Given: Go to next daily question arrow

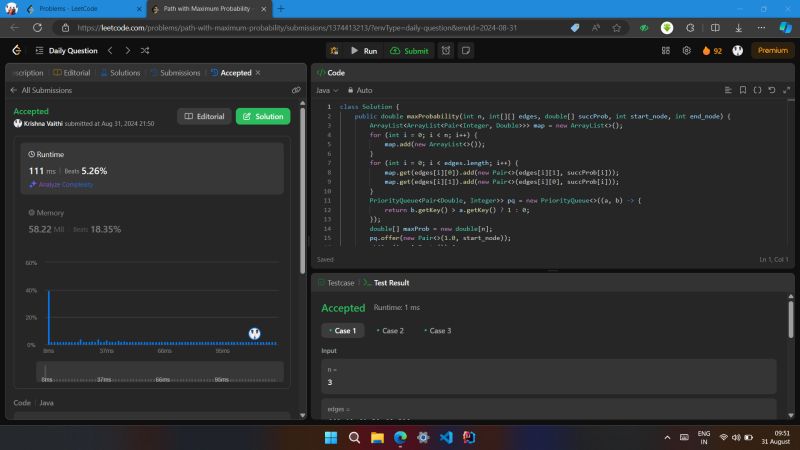Looking at the screenshot, I should [127, 50].
